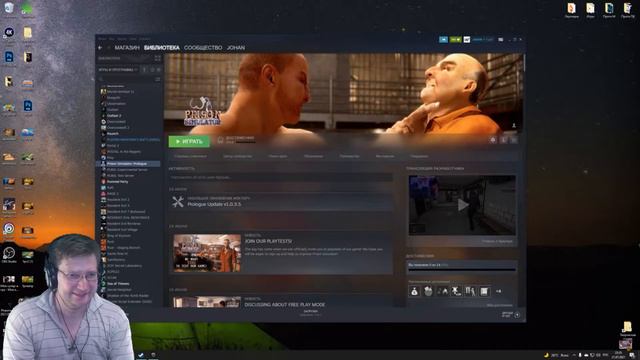This screenshot has height=360, width=640.
Task: Open downloads manager at bottom of Steam
Action: tap(311, 313)
